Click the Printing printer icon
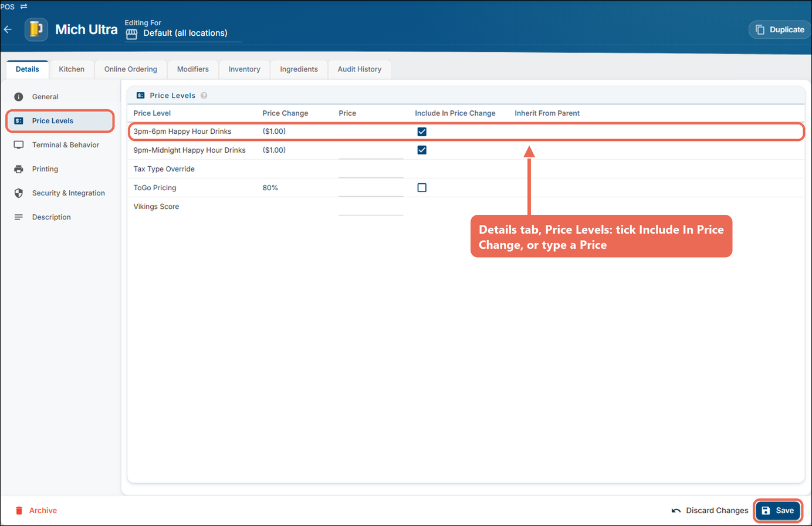 coord(19,169)
